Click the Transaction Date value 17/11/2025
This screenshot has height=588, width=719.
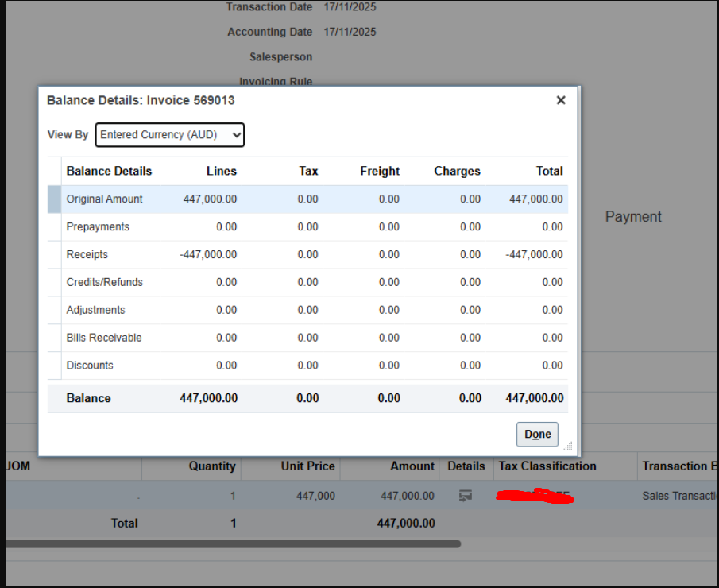point(350,7)
